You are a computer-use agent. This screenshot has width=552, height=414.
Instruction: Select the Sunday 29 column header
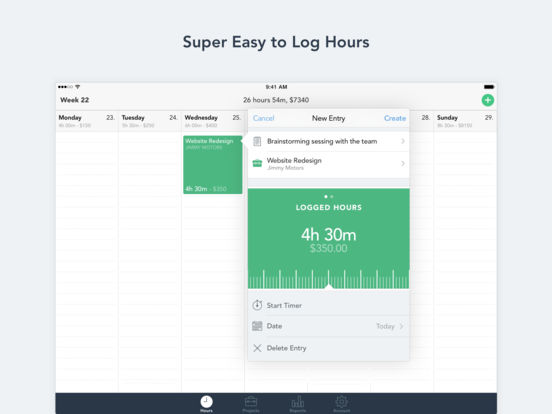point(465,121)
